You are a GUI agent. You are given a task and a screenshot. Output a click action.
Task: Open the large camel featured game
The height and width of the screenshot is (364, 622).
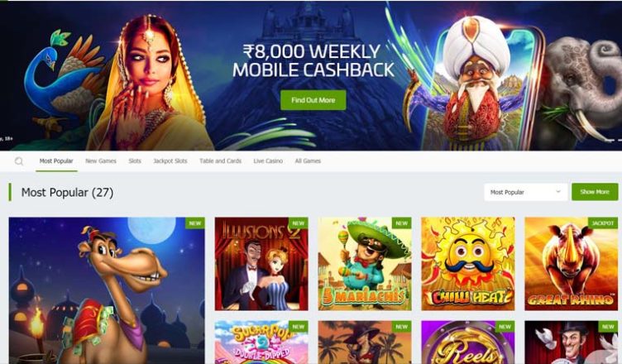tap(107, 290)
